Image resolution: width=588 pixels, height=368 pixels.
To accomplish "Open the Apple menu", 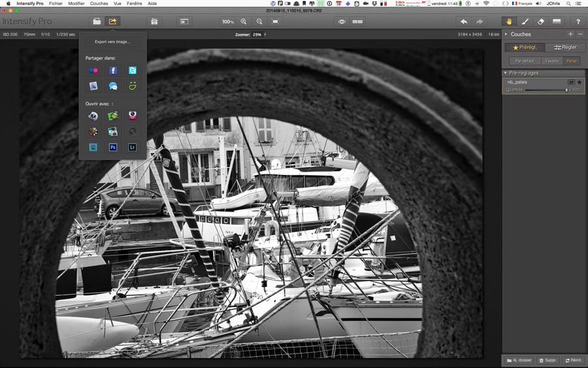I will [8, 3].
